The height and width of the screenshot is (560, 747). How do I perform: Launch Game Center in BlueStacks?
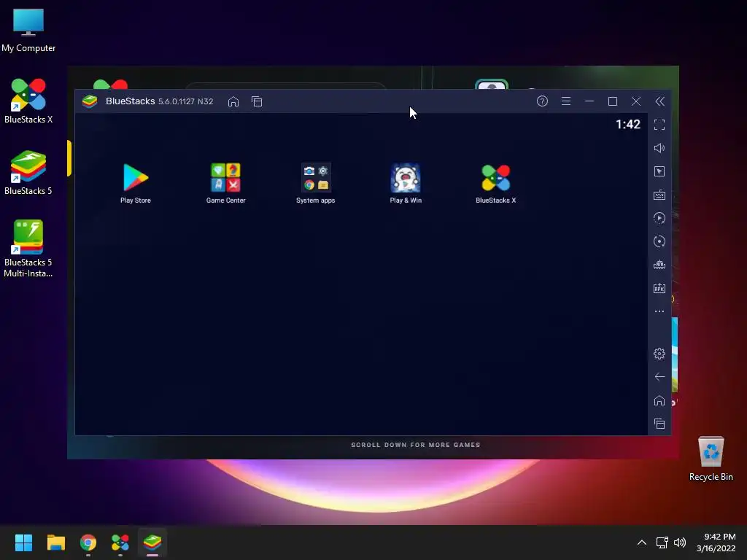(226, 183)
